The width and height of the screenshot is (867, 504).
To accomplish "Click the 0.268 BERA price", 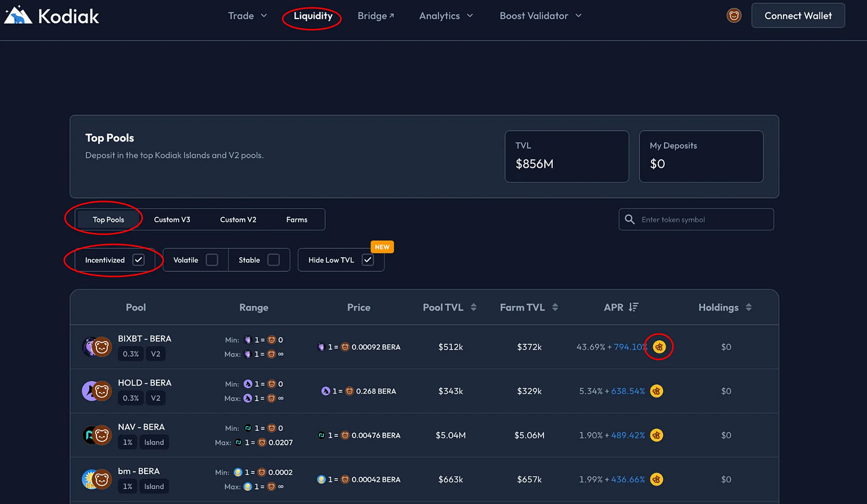I will pyautogui.click(x=376, y=391).
